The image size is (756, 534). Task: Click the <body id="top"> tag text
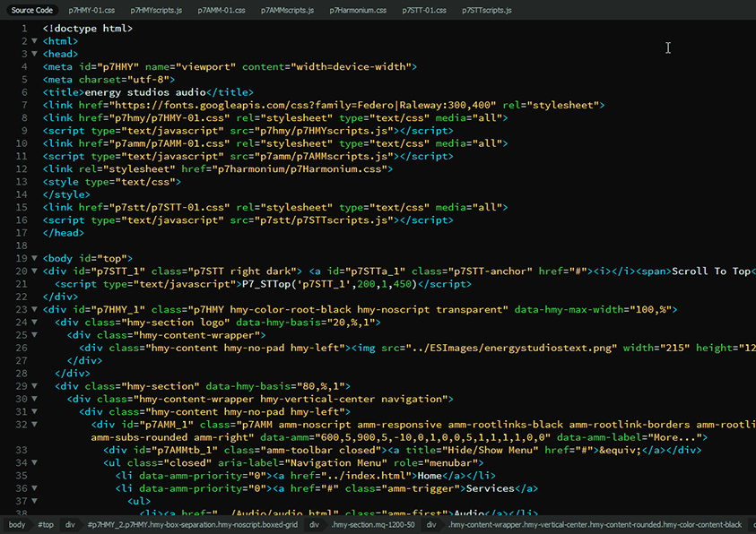[x=87, y=259]
